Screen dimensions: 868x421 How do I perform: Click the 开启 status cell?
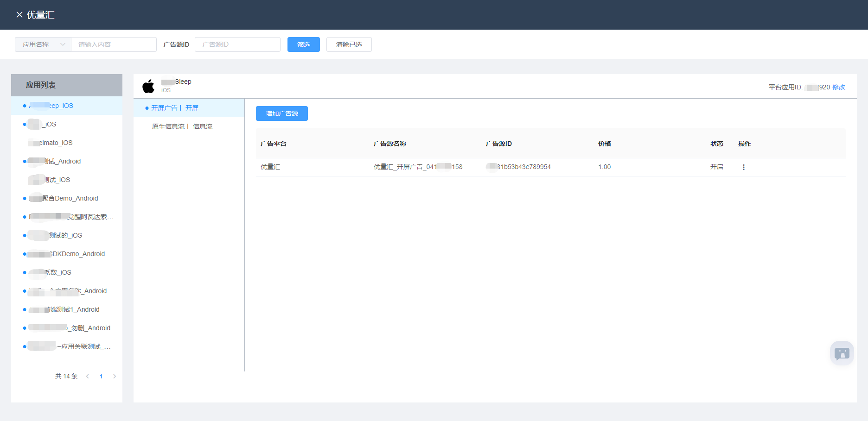[717, 167]
